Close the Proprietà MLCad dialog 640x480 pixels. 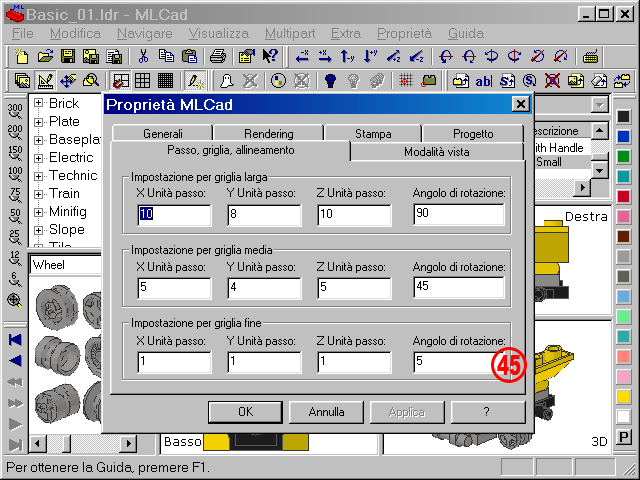click(521, 104)
